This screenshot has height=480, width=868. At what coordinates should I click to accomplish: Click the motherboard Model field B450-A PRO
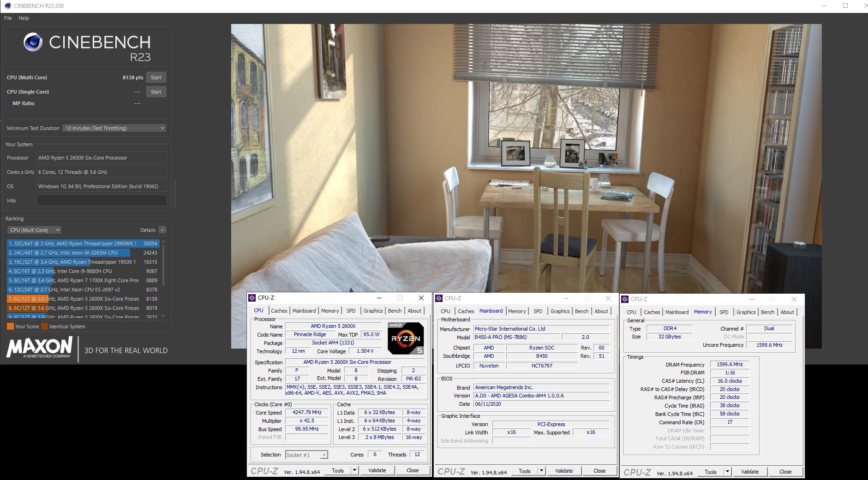pyautogui.click(x=517, y=337)
